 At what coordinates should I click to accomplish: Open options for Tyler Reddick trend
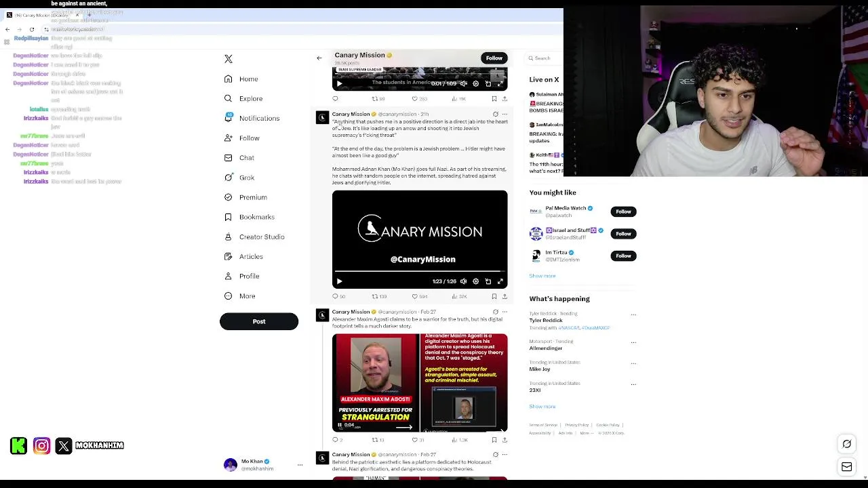[x=633, y=314]
